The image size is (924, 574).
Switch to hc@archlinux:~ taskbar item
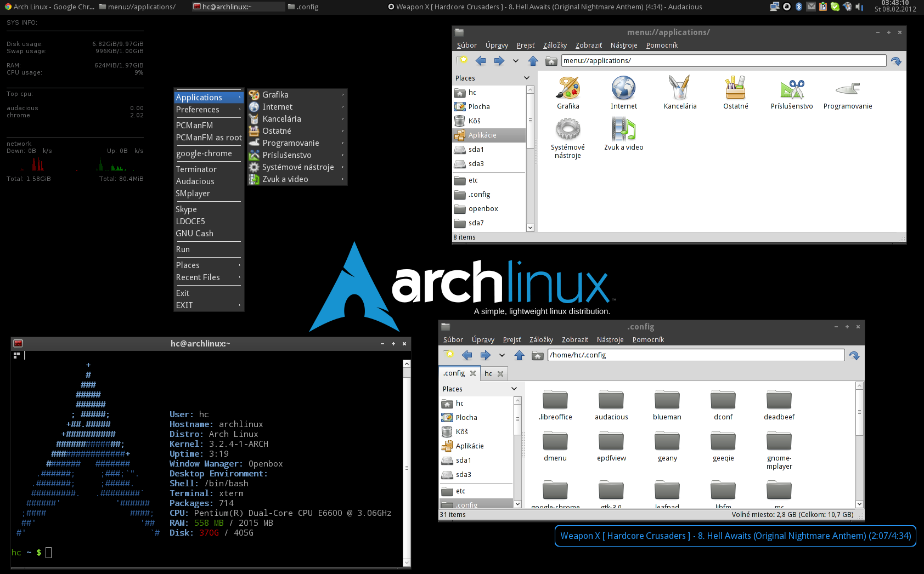(238, 7)
